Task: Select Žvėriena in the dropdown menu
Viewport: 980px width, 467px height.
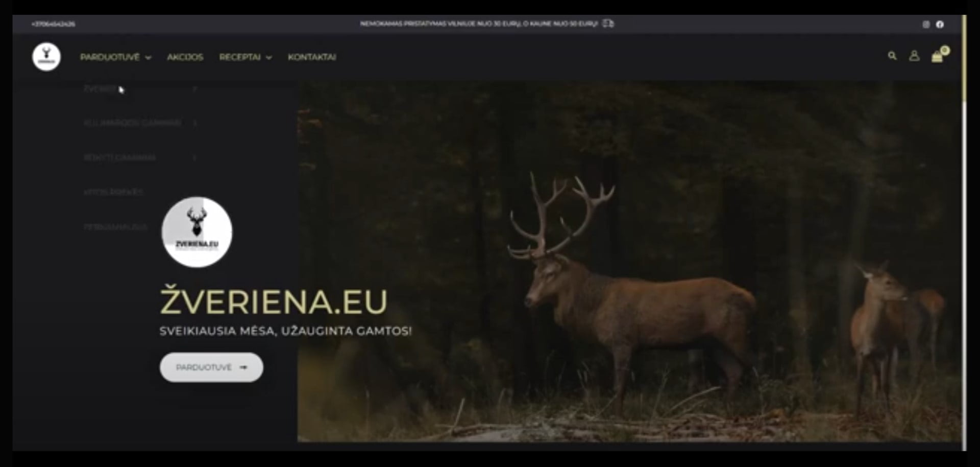Action: (101, 88)
